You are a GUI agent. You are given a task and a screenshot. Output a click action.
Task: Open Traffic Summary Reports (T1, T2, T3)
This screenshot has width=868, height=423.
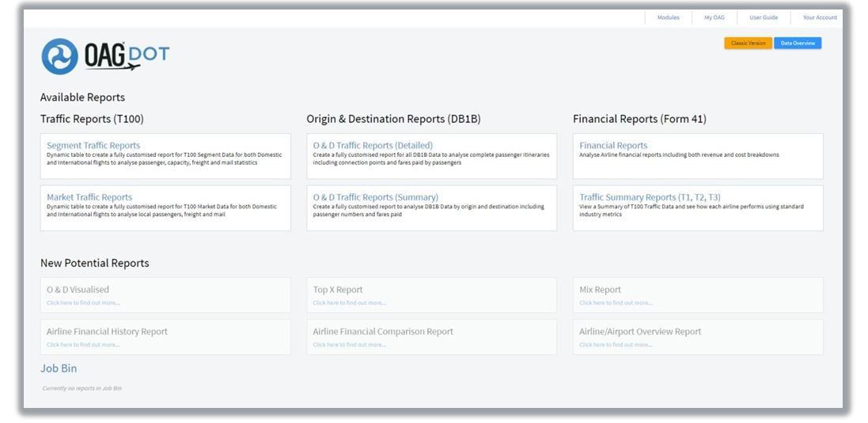tap(650, 197)
